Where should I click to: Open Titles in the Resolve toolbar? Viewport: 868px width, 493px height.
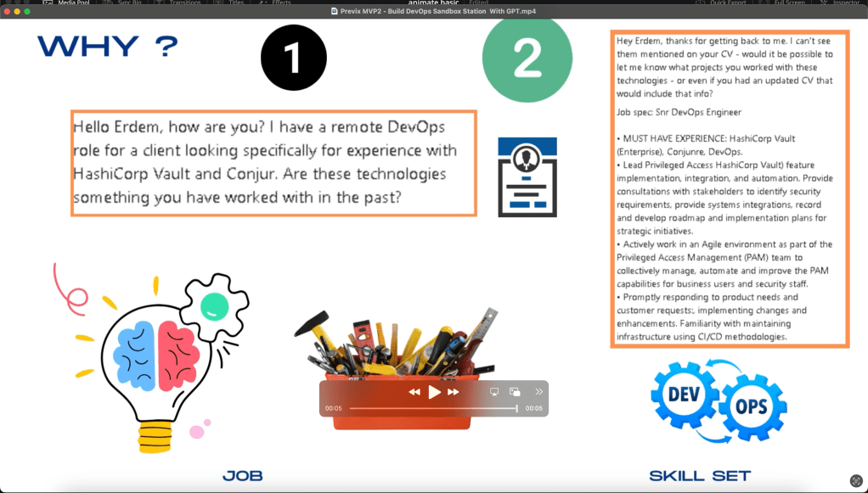(230, 3)
